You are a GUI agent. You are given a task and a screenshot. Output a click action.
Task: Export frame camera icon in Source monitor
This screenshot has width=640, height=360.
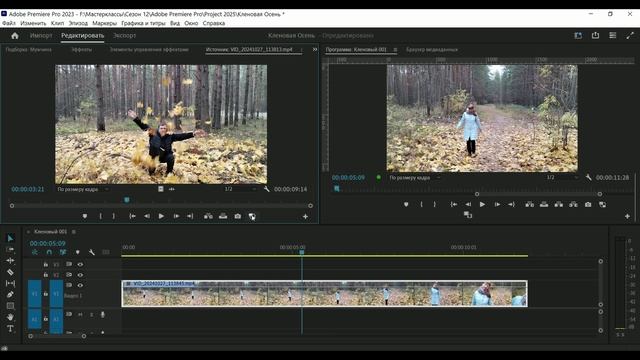[238, 216]
